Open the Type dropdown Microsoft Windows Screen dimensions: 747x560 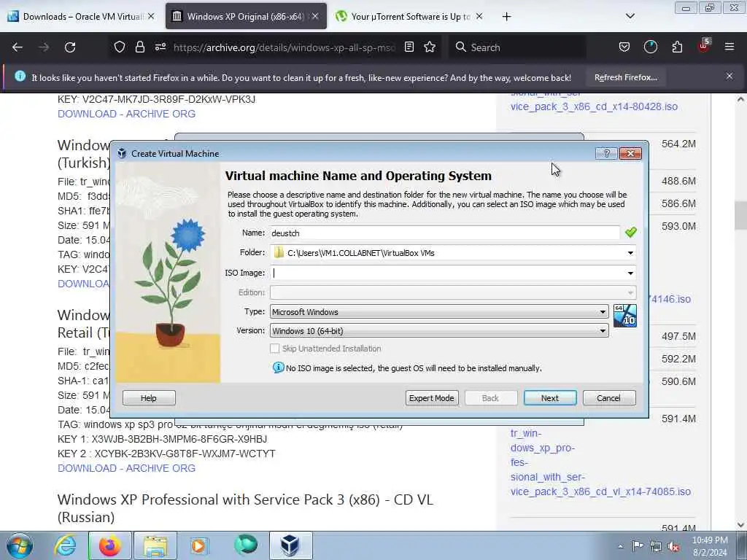coord(439,312)
